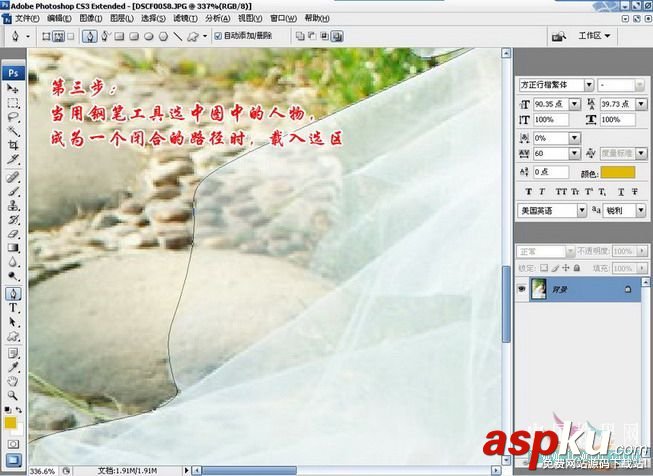Open the 美国英语 language dropdown
This screenshot has width=653, height=476.
point(582,211)
